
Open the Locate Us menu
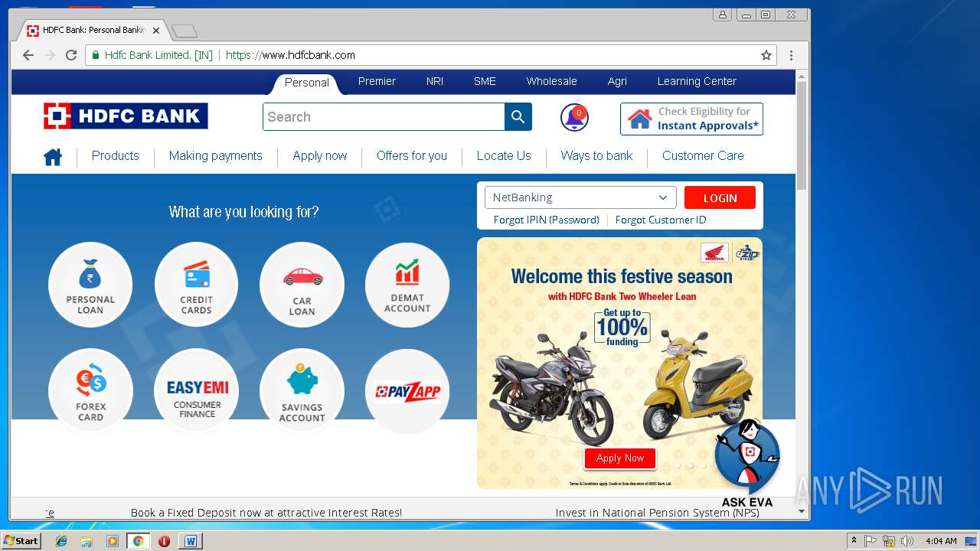click(x=504, y=155)
